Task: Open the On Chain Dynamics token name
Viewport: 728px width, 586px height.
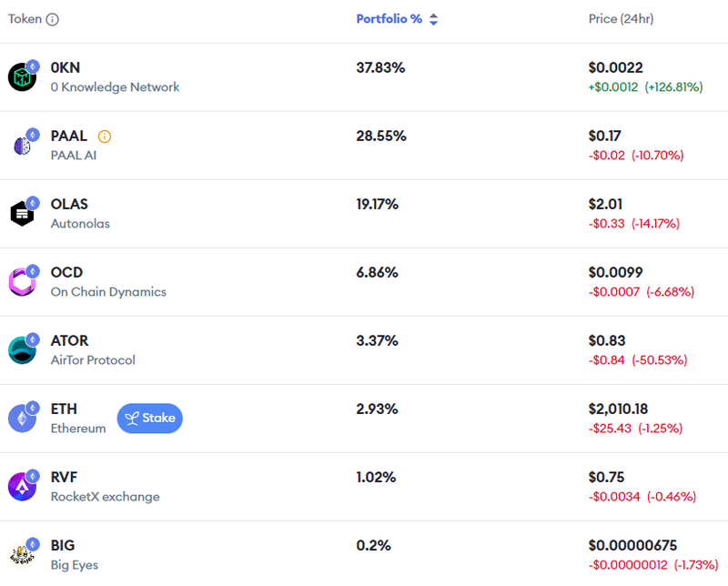Action: tap(108, 292)
